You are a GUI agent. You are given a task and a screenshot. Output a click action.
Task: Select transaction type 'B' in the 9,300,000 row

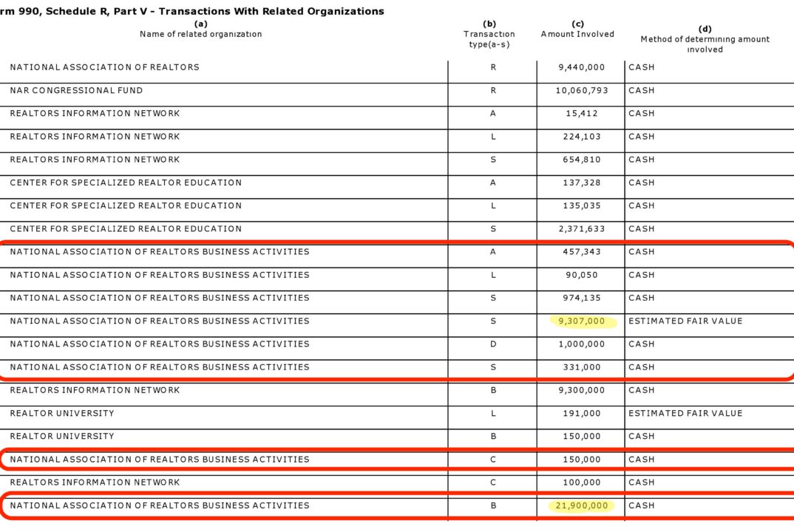click(493, 390)
